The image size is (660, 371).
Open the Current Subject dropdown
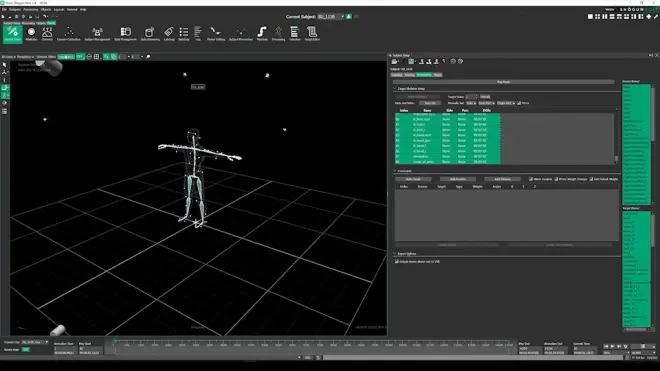click(331, 16)
